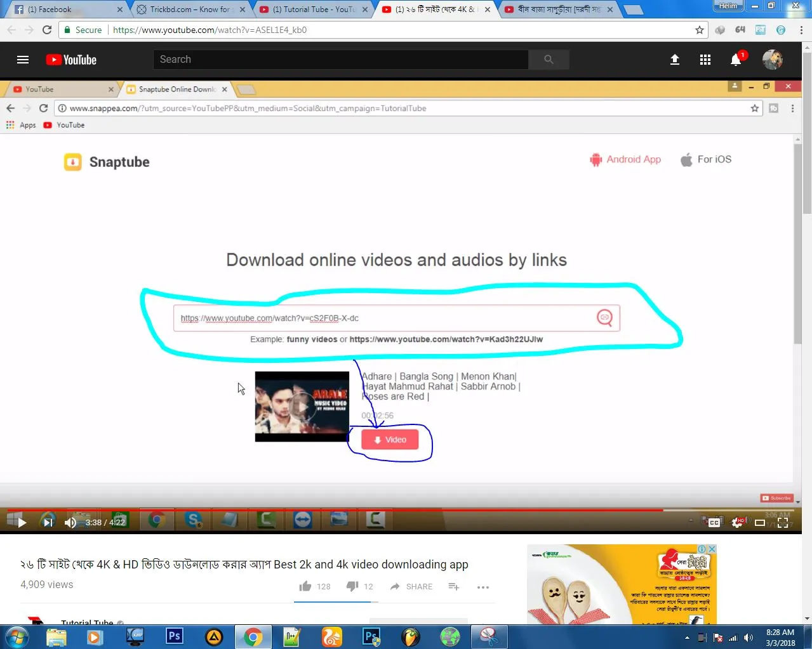Viewport: 812px width, 649px height.
Task: Open the notifications bell
Action: (x=736, y=60)
